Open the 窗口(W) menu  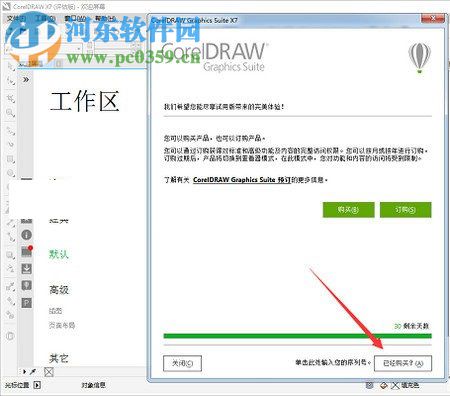(x=75, y=18)
